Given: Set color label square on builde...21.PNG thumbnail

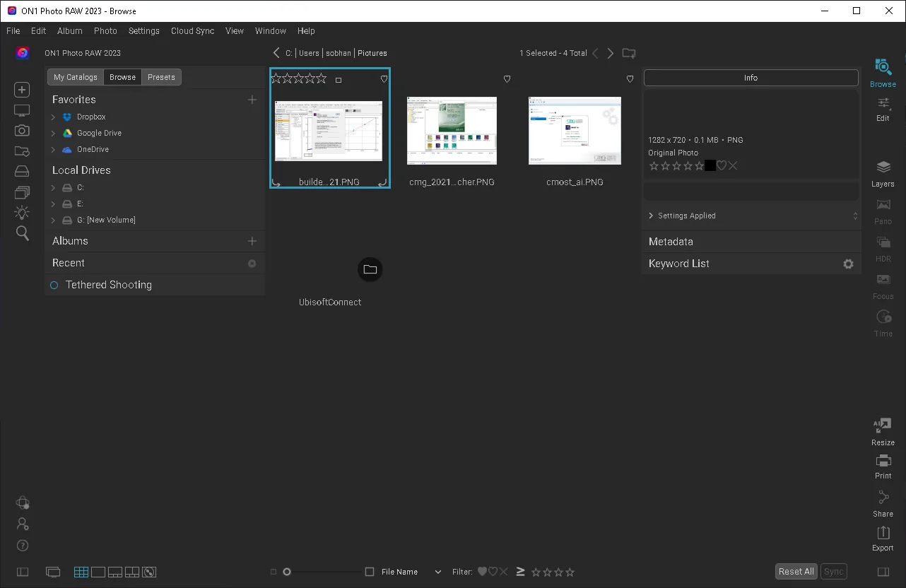Looking at the screenshot, I should (339, 80).
